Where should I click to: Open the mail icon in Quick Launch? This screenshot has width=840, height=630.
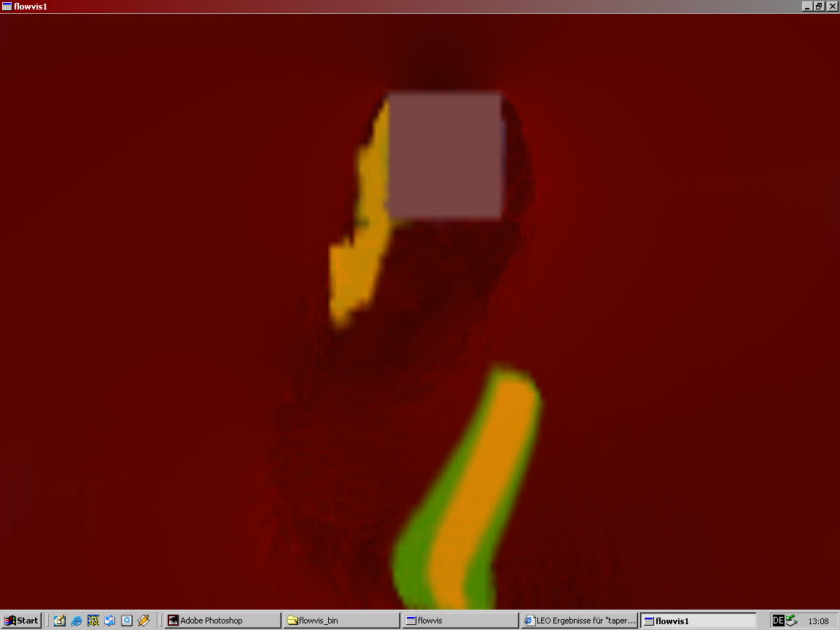110,621
